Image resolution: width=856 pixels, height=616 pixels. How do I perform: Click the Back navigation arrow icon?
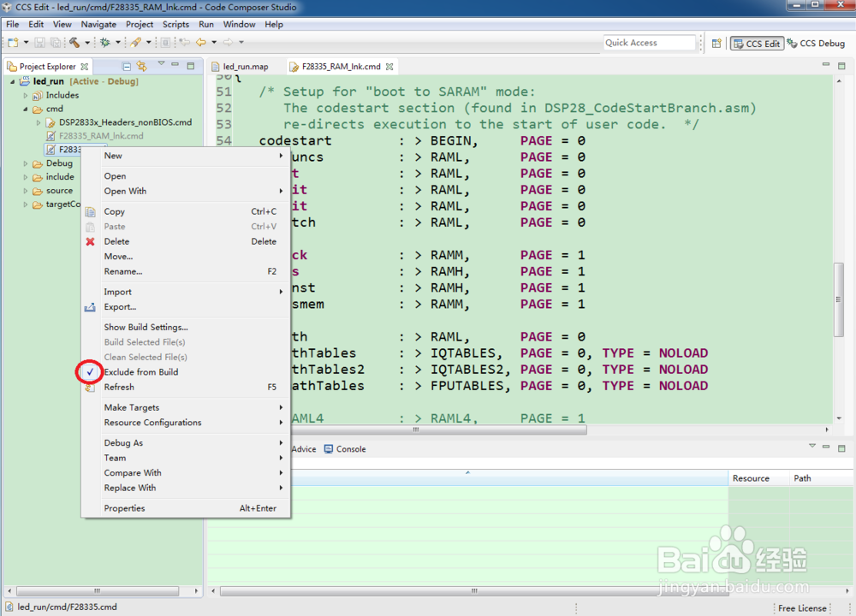pyautogui.click(x=201, y=42)
